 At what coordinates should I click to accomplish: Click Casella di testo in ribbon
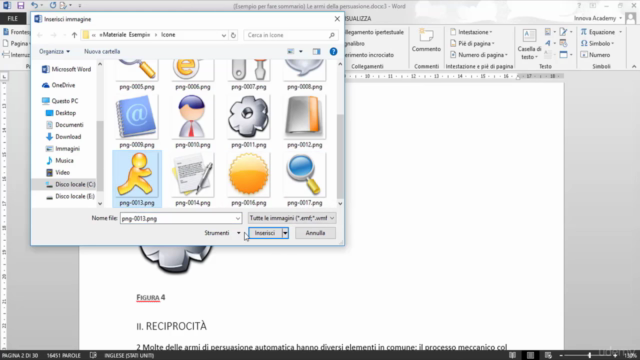pos(529,44)
